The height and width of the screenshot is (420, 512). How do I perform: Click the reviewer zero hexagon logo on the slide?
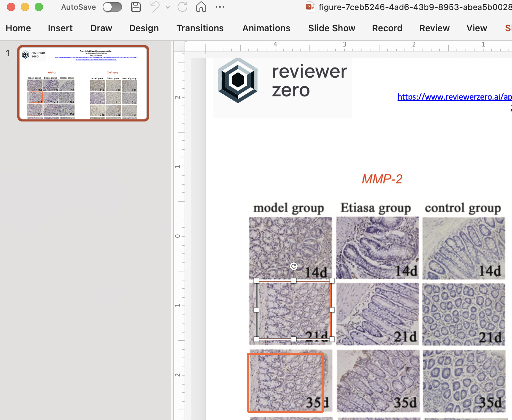pos(238,80)
